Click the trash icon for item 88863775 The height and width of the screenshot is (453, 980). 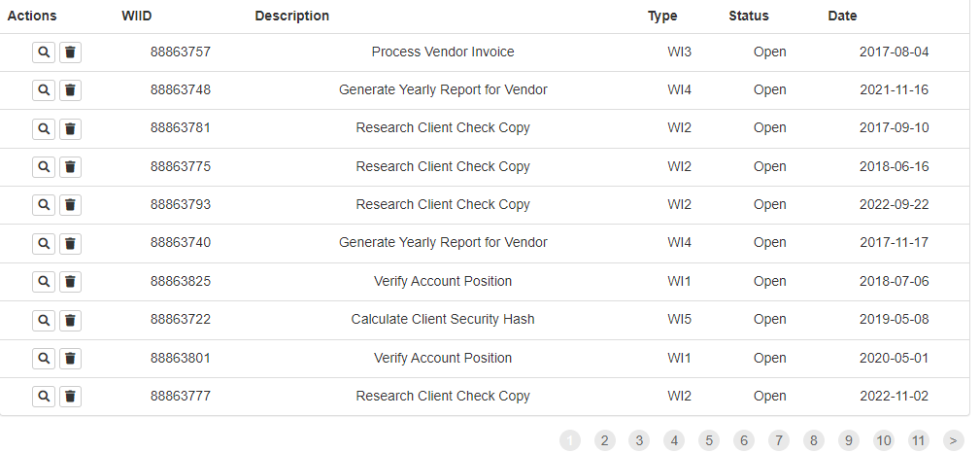71,166
